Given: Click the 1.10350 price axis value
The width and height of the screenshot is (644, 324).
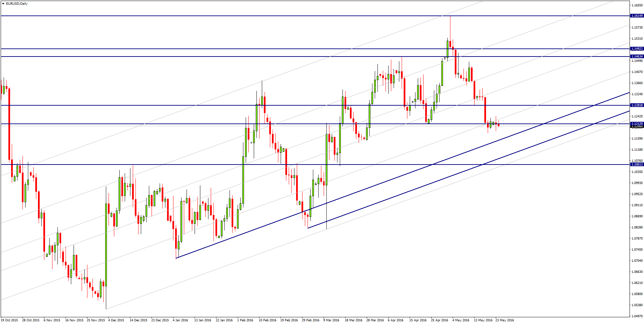Looking at the screenshot, I should pyautogui.click(x=637, y=172).
